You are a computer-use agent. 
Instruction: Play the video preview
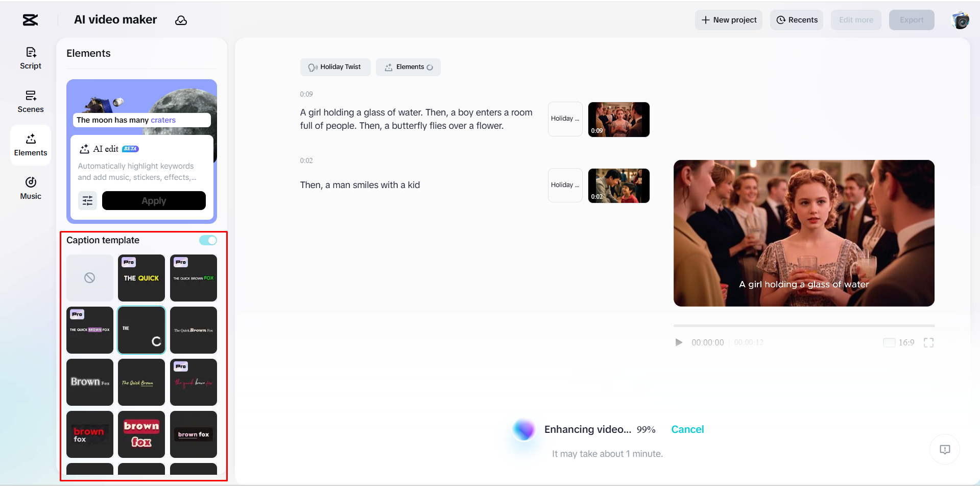[x=679, y=342]
